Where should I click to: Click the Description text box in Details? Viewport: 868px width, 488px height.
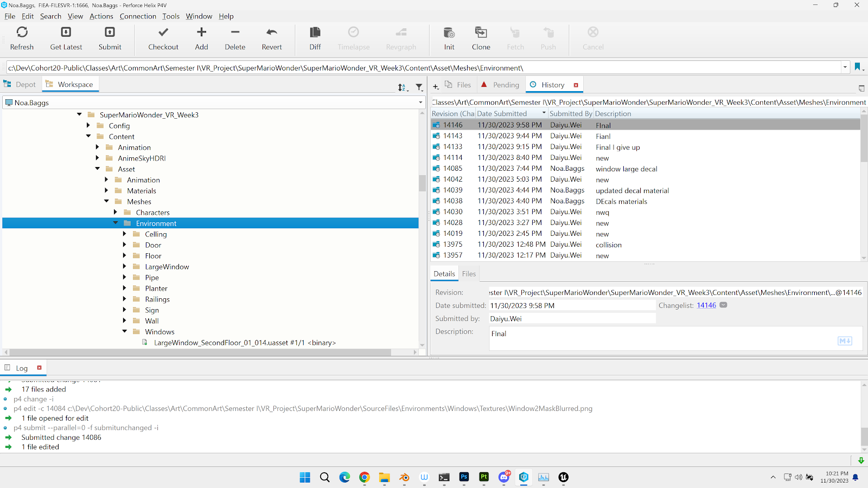[x=675, y=338]
